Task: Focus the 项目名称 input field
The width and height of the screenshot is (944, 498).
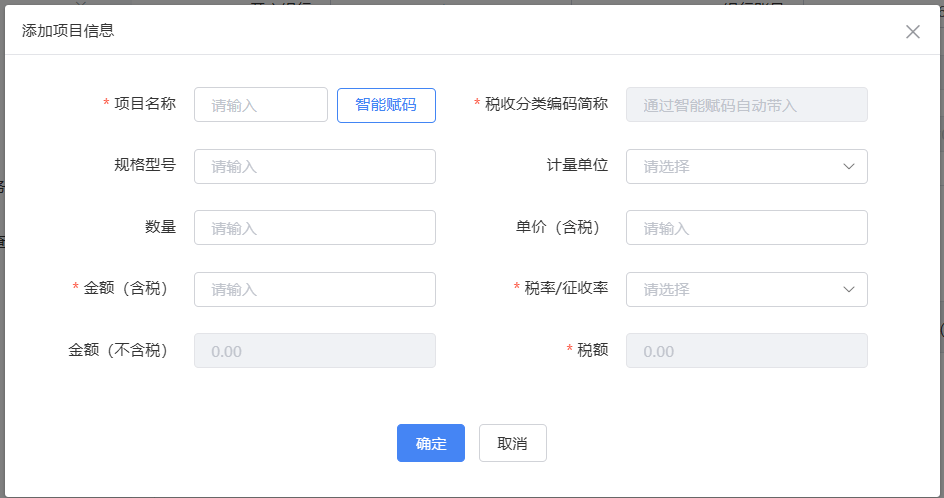Action: pyautogui.click(x=261, y=105)
